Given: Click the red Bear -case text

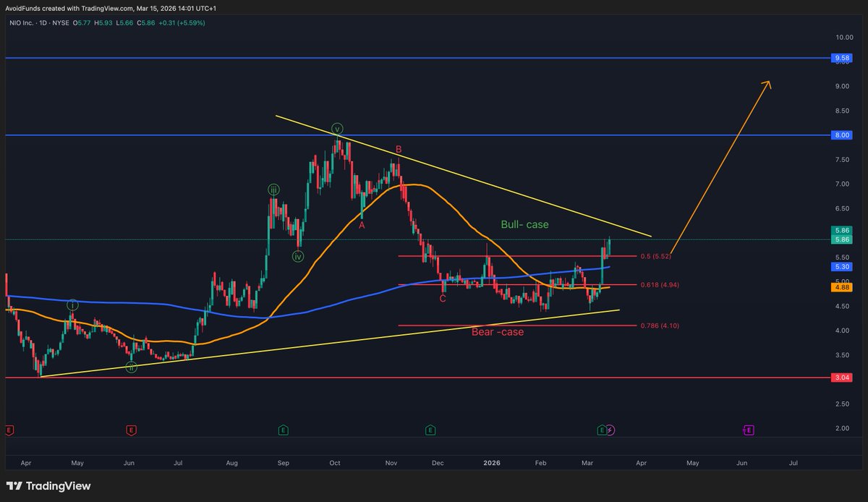Looking at the screenshot, I should [x=498, y=332].
